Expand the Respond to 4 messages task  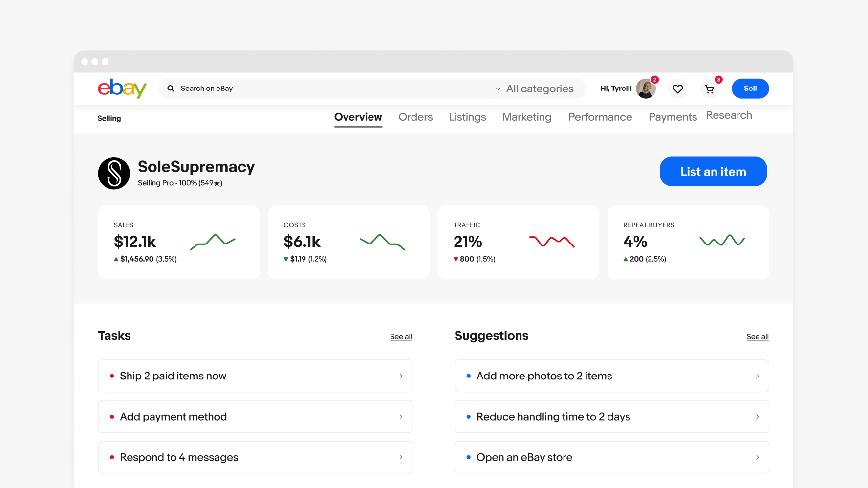[x=401, y=457]
